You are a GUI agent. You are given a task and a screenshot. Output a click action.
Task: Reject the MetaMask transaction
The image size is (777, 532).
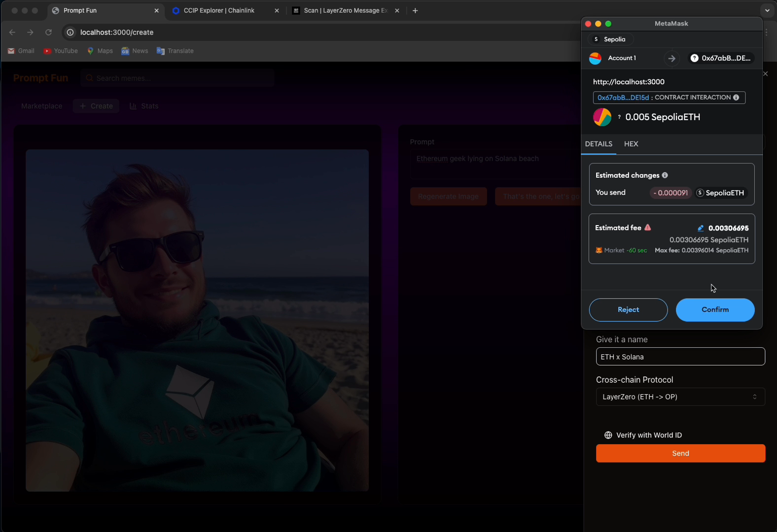[628, 310]
